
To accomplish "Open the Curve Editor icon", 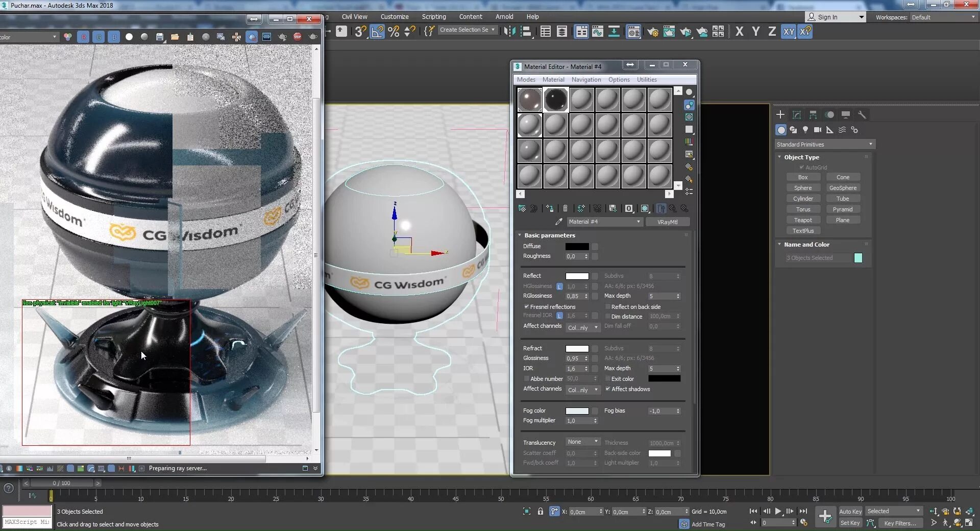I will tap(598, 32).
